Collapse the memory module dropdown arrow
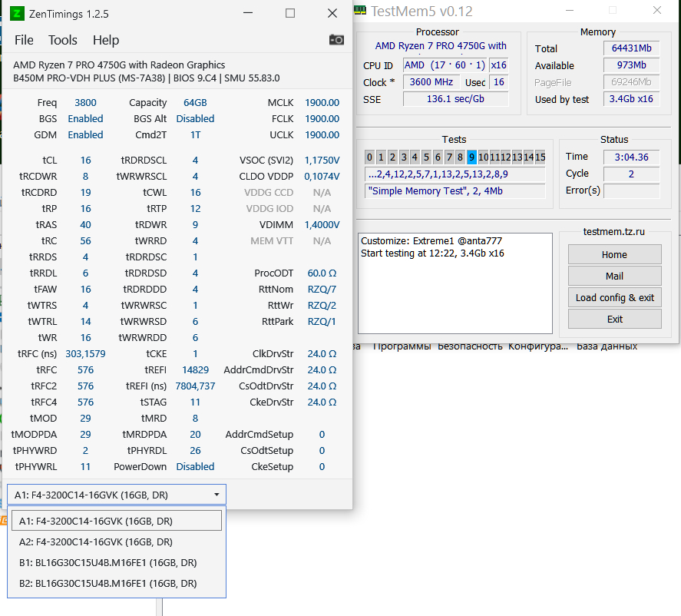681x616 pixels. click(217, 495)
